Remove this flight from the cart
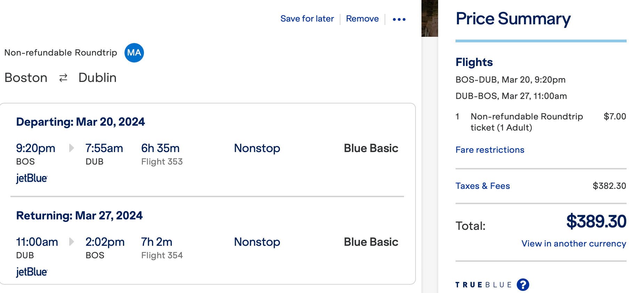The width and height of the screenshot is (644, 293). (362, 19)
